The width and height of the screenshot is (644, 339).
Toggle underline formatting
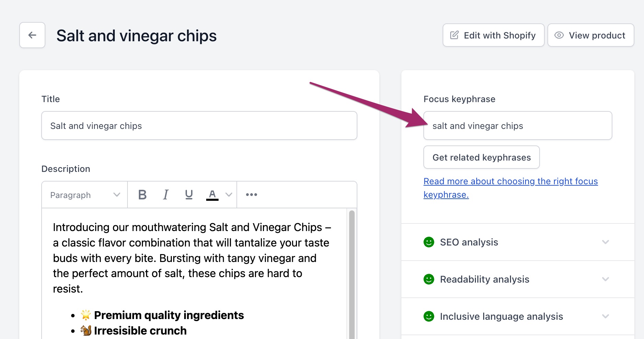tap(188, 195)
